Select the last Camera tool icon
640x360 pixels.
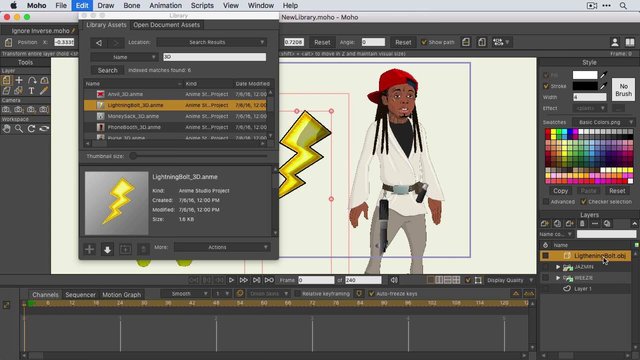pos(44,109)
